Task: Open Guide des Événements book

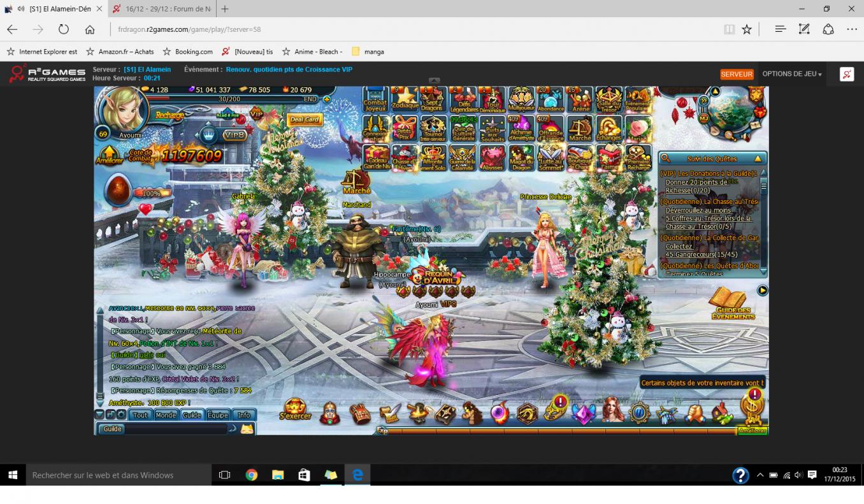Action: click(732, 303)
